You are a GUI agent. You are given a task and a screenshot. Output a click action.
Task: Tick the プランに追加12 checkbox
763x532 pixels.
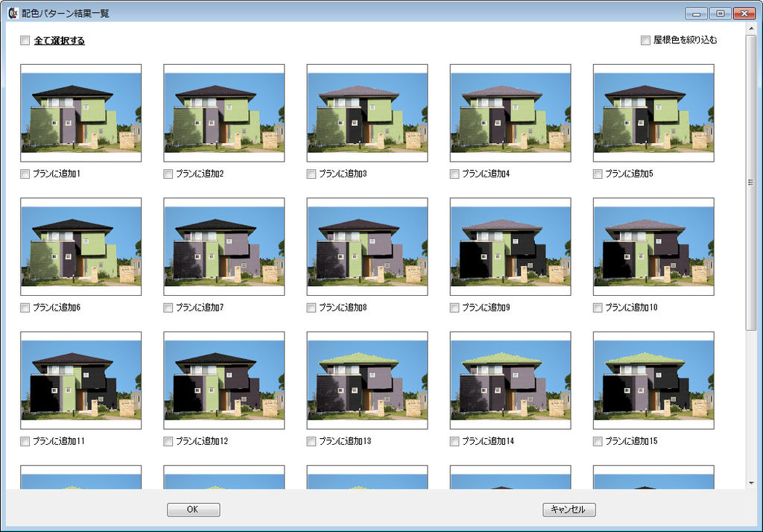tap(168, 441)
